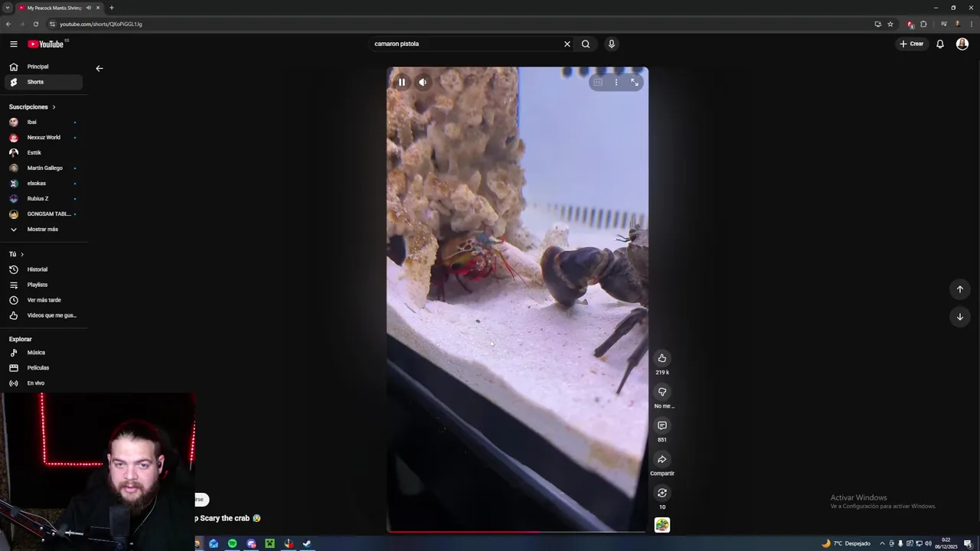Select Shorts in the sidebar

tap(43, 82)
